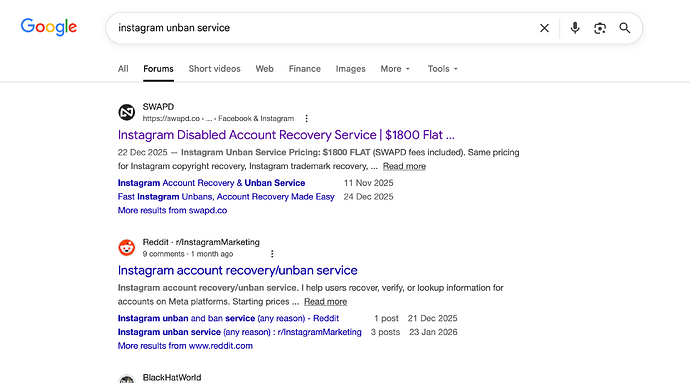This screenshot has width=690, height=383.
Task: Open the Finance tab
Action: (305, 69)
